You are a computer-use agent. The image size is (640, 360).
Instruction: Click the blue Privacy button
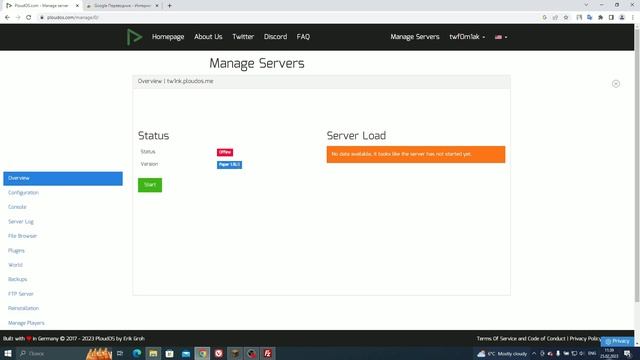click(618, 341)
